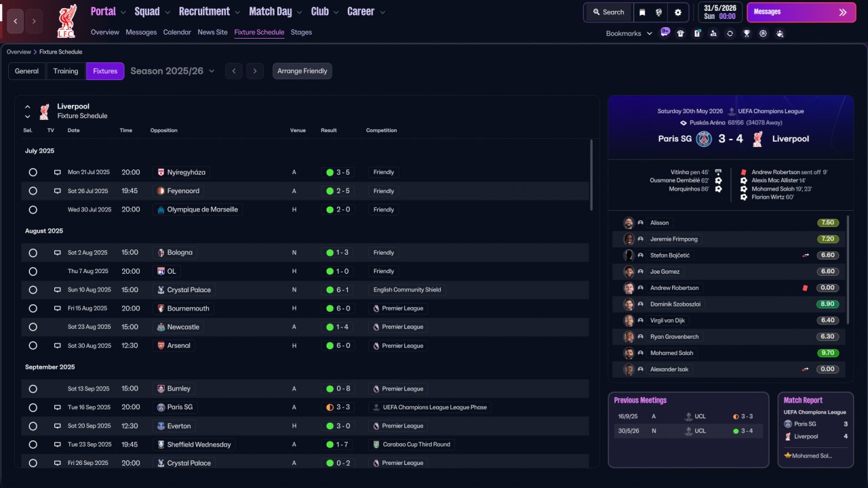The height and width of the screenshot is (488, 868).
Task: Click the Carabao Cup logo on the Sheffield Wednesday row
Action: pos(376,445)
